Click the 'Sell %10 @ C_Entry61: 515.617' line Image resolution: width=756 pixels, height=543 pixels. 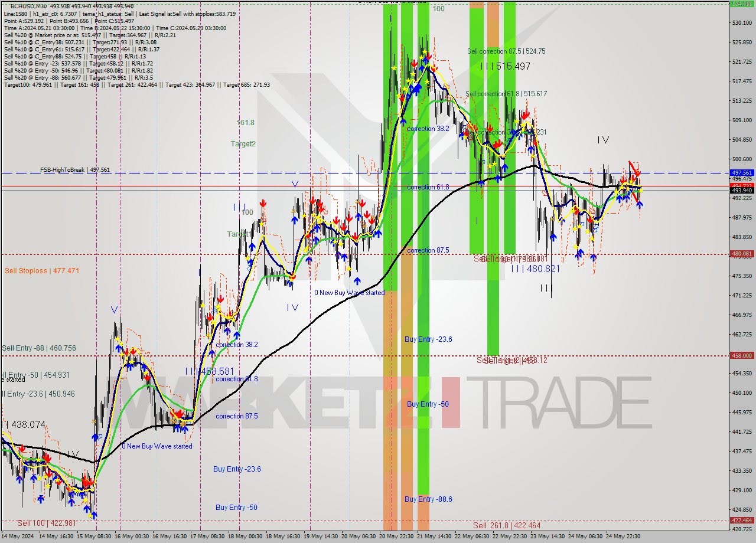pyautogui.click(x=82, y=49)
